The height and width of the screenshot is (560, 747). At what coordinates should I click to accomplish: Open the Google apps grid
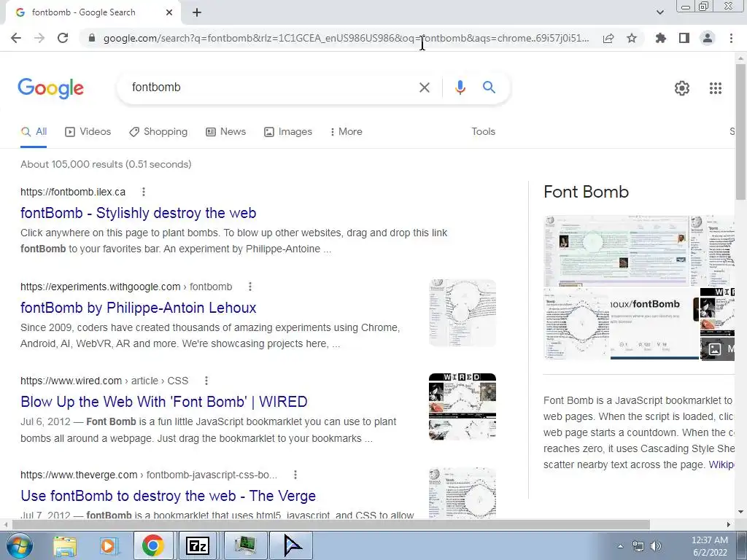[716, 88]
